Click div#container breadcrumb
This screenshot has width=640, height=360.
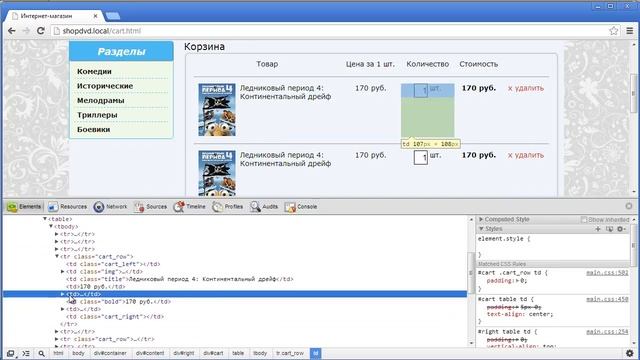[x=110, y=353]
